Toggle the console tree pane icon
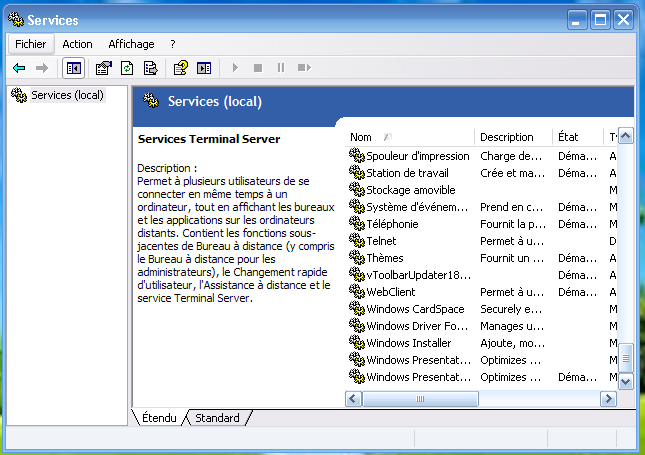This screenshot has width=645, height=455. 74,68
